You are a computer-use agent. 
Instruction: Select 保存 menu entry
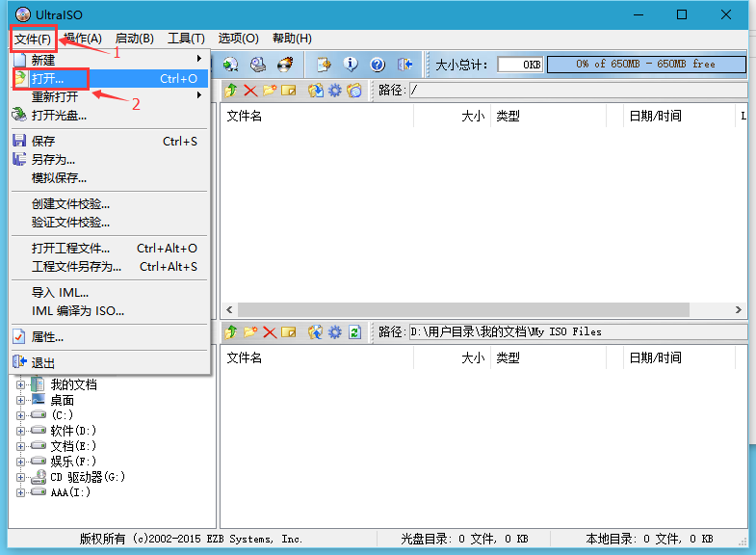tap(110, 142)
